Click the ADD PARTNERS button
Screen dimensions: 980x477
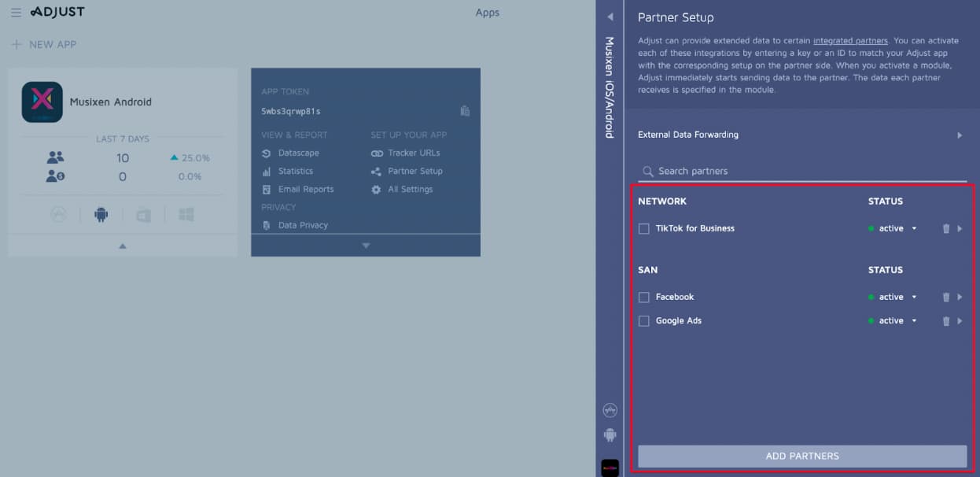[802, 456]
